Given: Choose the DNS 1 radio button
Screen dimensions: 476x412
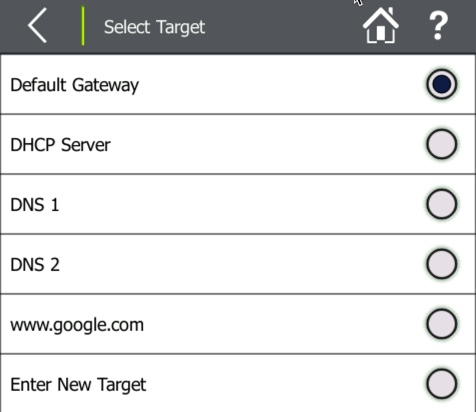Looking at the screenshot, I should (441, 204).
